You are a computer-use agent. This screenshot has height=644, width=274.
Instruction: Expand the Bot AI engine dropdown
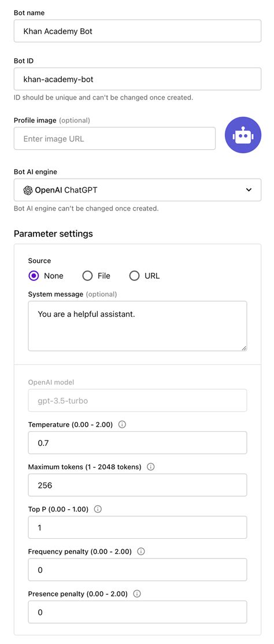pyautogui.click(x=138, y=190)
